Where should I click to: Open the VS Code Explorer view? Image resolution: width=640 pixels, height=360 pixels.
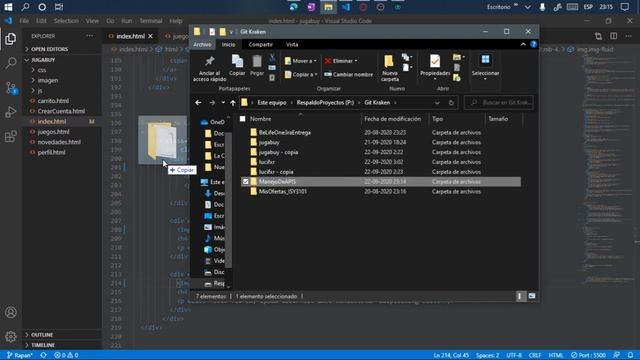click(x=11, y=39)
